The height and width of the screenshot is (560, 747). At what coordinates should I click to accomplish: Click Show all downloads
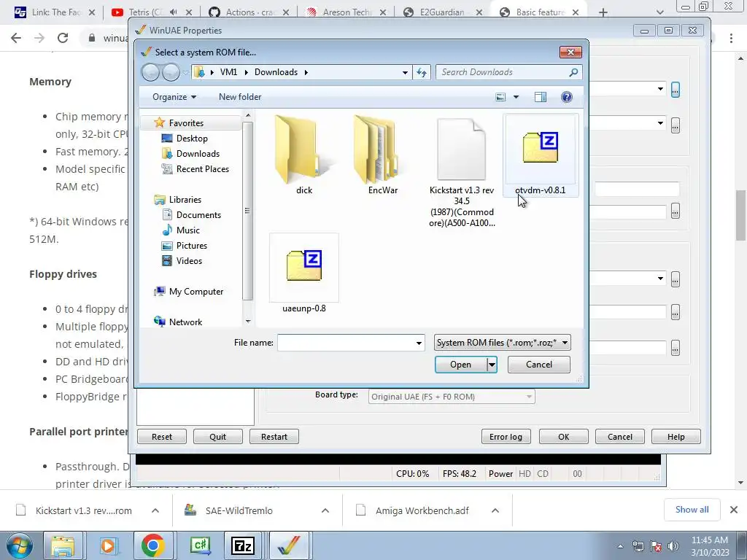pos(692,510)
